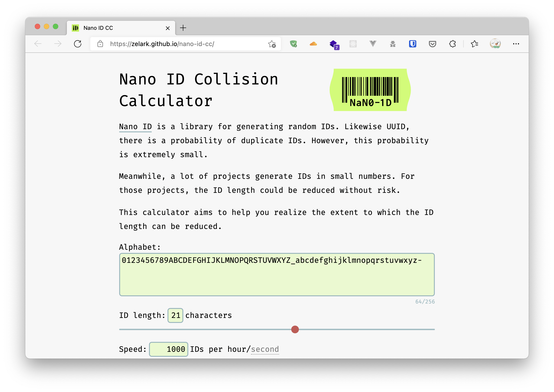Open the Pocket save extension
Viewport: 554px width, 392px height.
coord(432,44)
